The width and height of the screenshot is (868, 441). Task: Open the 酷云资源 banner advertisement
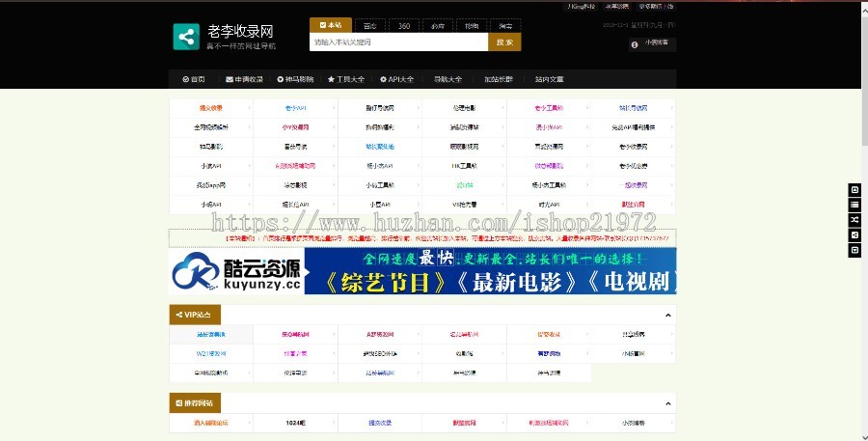(422, 271)
